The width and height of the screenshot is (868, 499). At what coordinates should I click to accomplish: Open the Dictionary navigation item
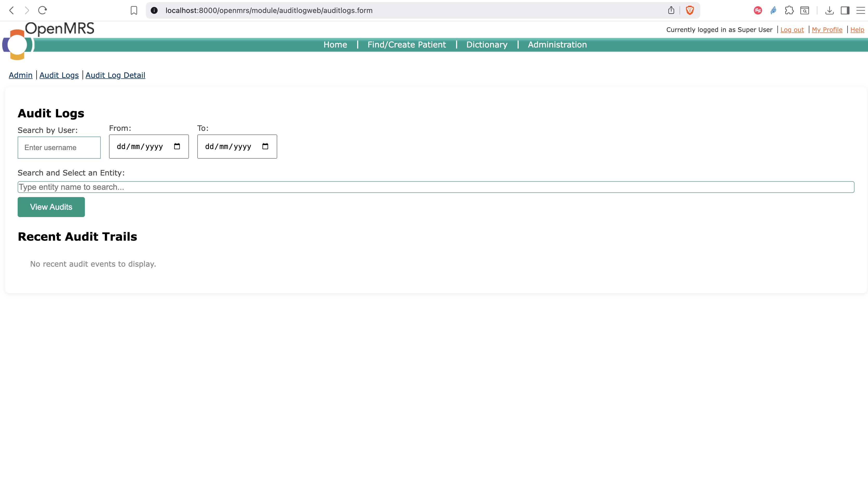tap(487, 45)
